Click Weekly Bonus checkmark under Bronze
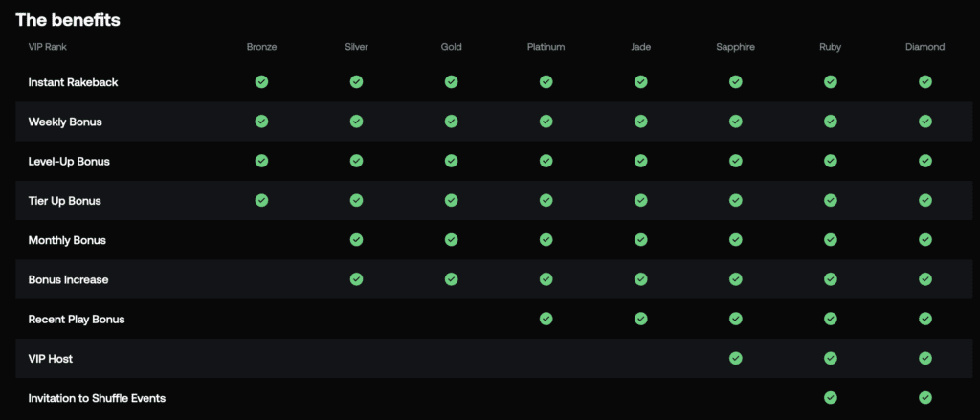Image resolution: width=980 pixels, height=420 pixels. pyautogui.click(x=262, y=122)
